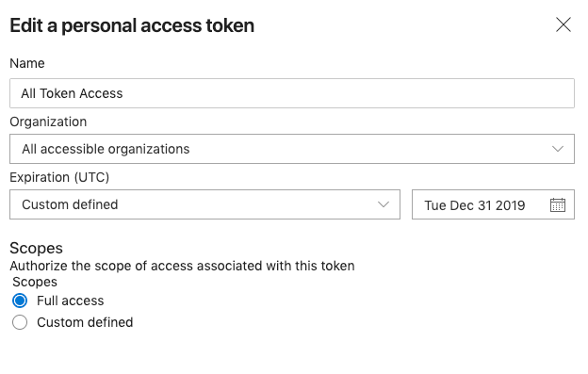Click the Name field label
This screenshot has height=374, width=588.
click(x=27, y=63)
